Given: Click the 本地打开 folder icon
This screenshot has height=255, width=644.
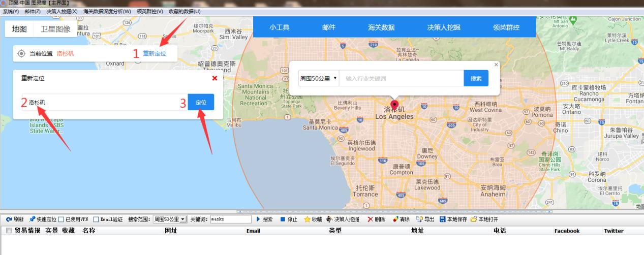Looking at the screenshot, I should [x=474, y=219].
